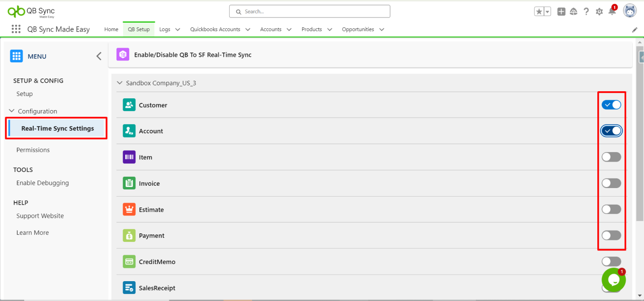Click the help question mark icon
This screenshot has height=301, width=644.
(586, 12)
